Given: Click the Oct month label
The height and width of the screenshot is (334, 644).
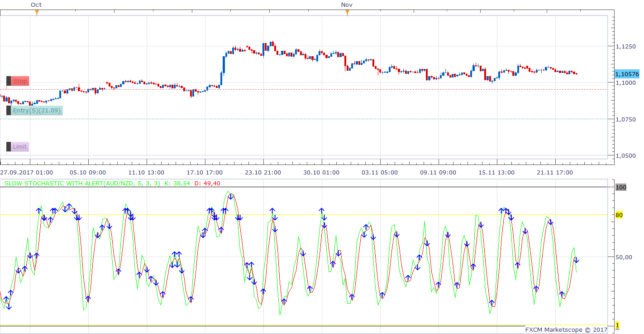Looking at the screenshot, I should pos(36,5).
